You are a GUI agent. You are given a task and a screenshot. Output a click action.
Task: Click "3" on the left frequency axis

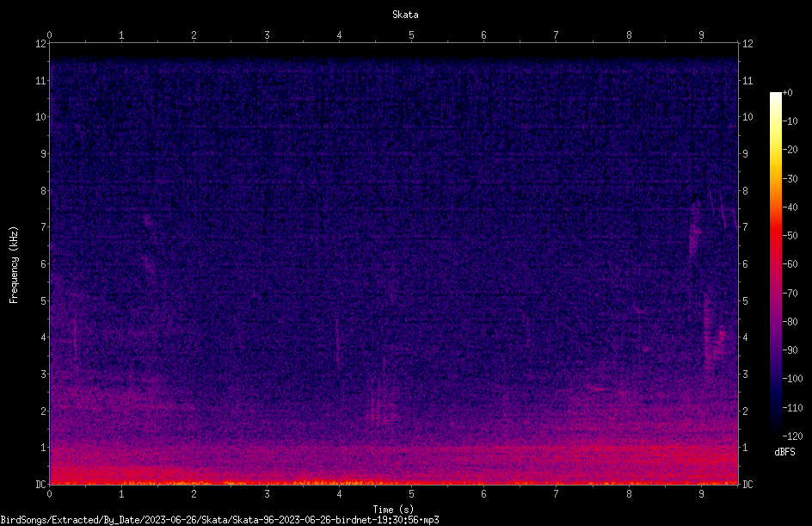coord(43,374)
